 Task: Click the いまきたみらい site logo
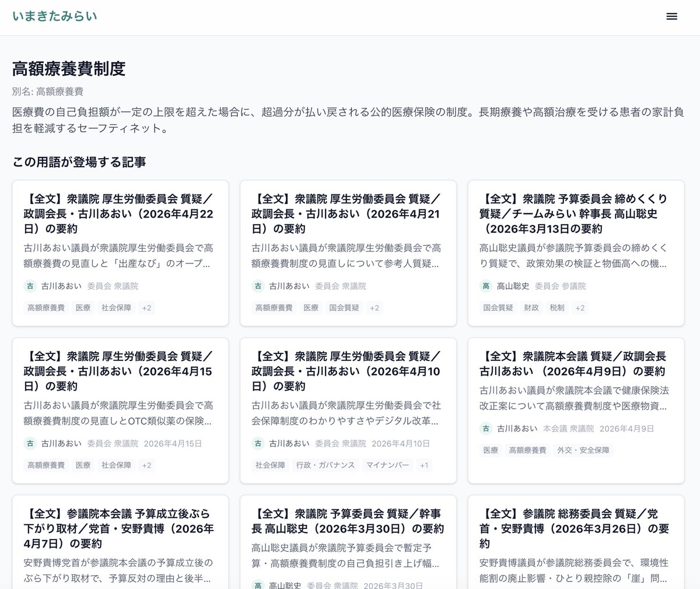(x=55, y=16)
